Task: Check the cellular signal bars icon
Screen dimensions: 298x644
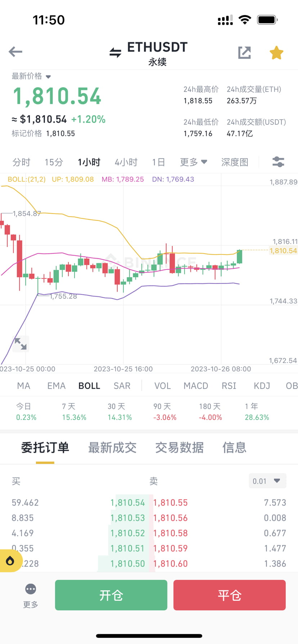Action: pos(225,20)
